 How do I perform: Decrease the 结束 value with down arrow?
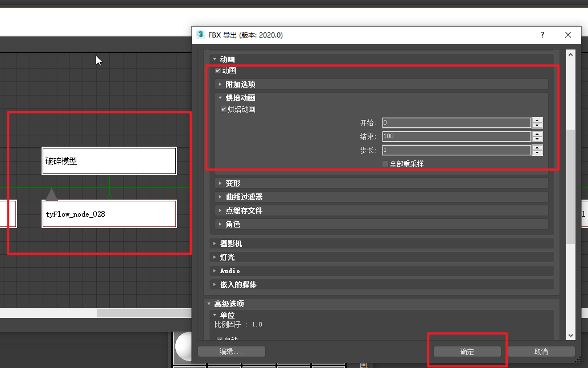pos(537,139)
